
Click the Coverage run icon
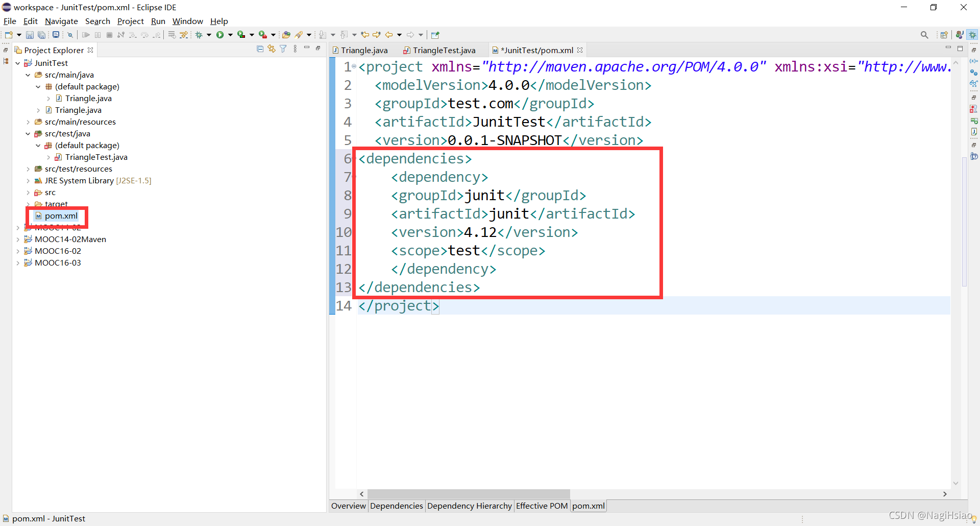click(241, 35)
